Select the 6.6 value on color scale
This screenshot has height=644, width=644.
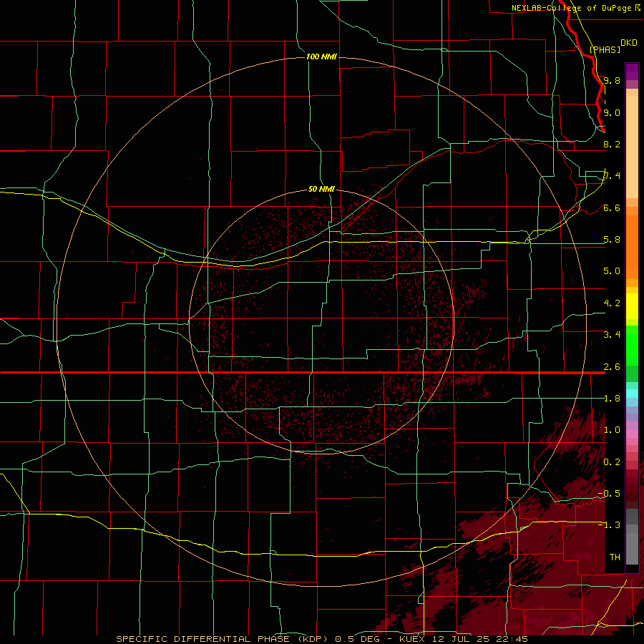pyautogui.click(x=612, y=208)
